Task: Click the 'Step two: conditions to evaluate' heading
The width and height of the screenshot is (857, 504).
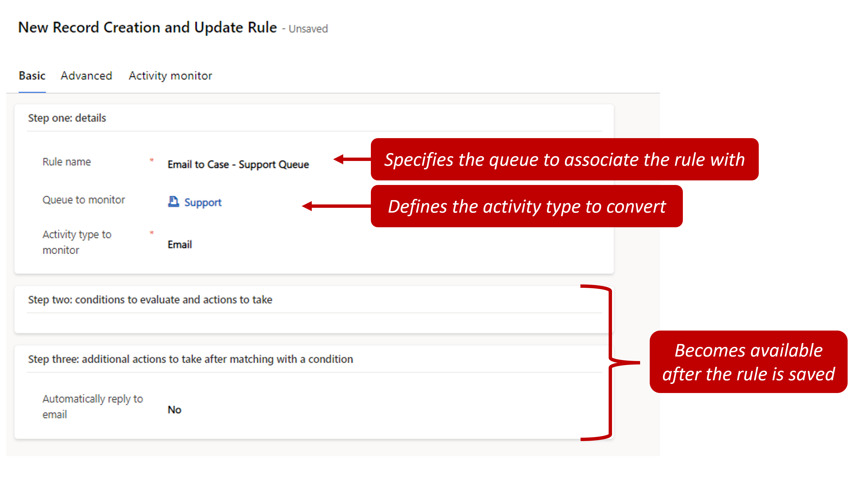Action: [x=150, y=300]
